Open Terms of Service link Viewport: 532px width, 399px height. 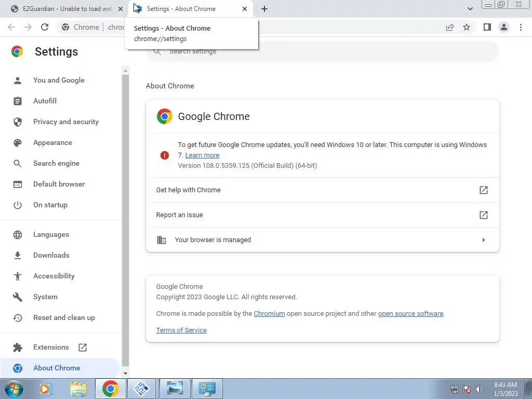pyautogui.click(x=181, y=330)
